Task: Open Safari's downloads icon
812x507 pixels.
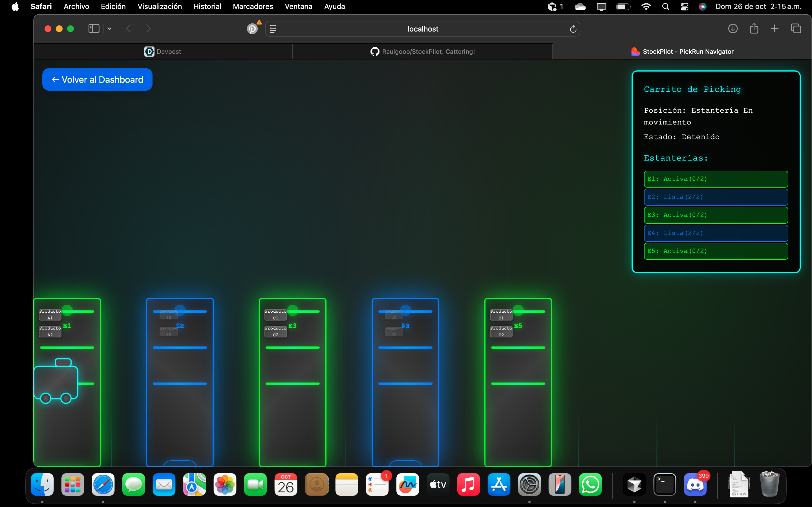Action: pos(732,28)
